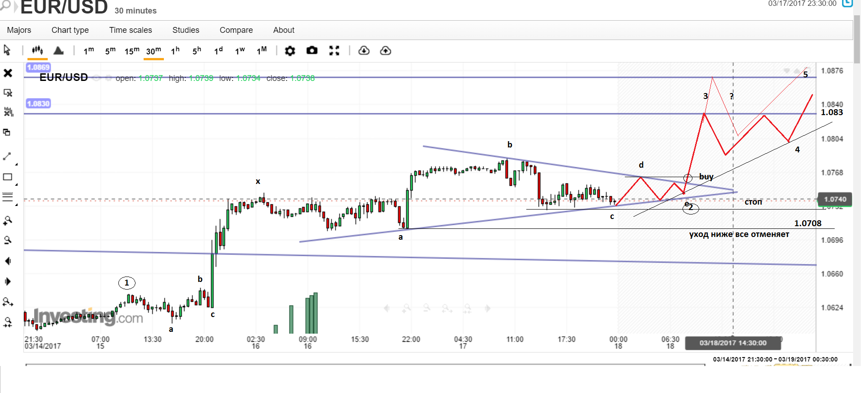Click the cloud download icon
This screenshot has width=868, height=393.
[x=364, y=51]
